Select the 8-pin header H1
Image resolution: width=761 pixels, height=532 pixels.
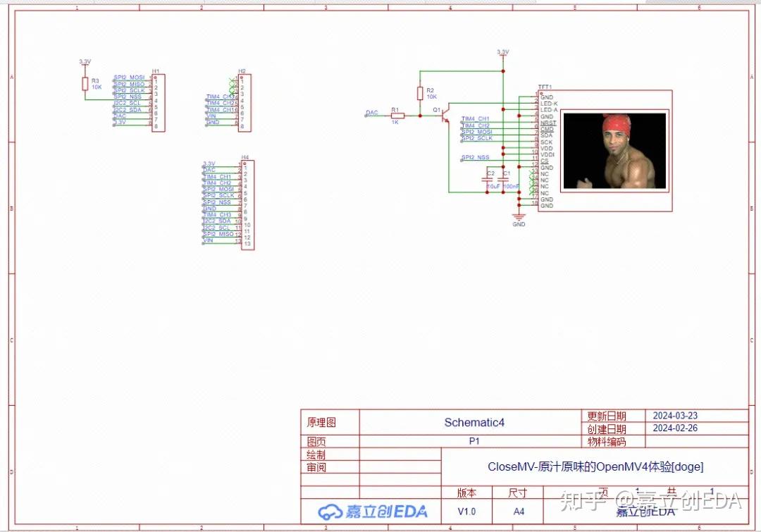(159, 102)
